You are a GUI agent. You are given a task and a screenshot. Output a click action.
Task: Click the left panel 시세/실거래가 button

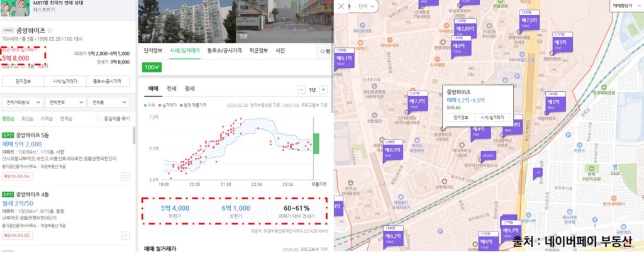(x=65, y=81)
